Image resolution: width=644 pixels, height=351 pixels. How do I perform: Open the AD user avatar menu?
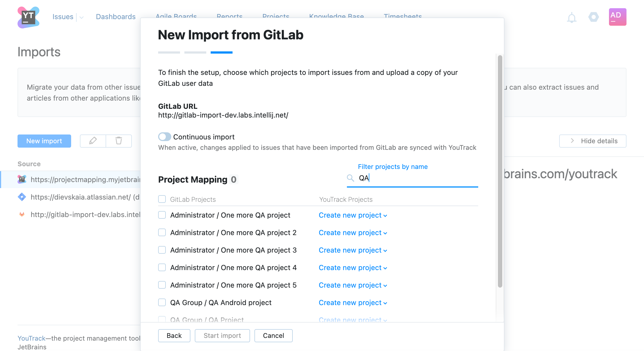(617, 17)
